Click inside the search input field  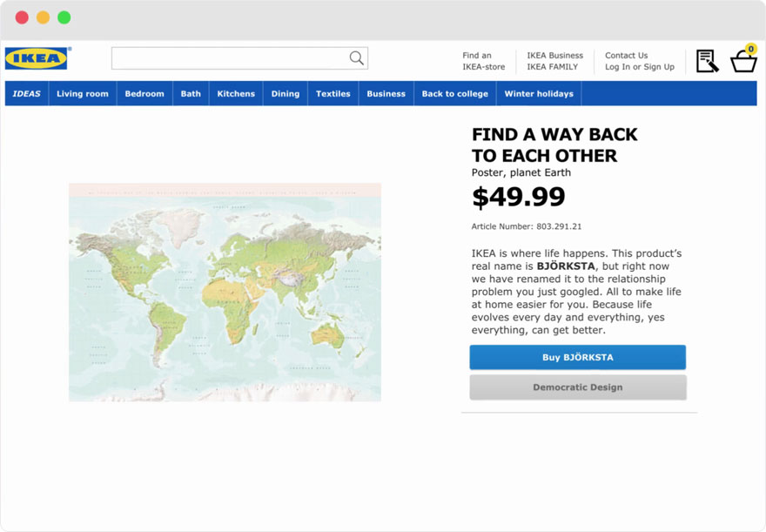click(x=228, y=58)
